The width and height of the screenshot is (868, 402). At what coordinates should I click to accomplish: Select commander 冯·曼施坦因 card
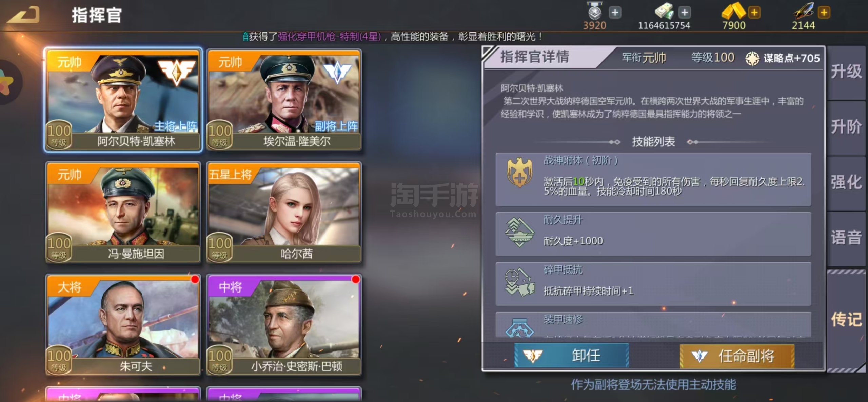(123, 213)
